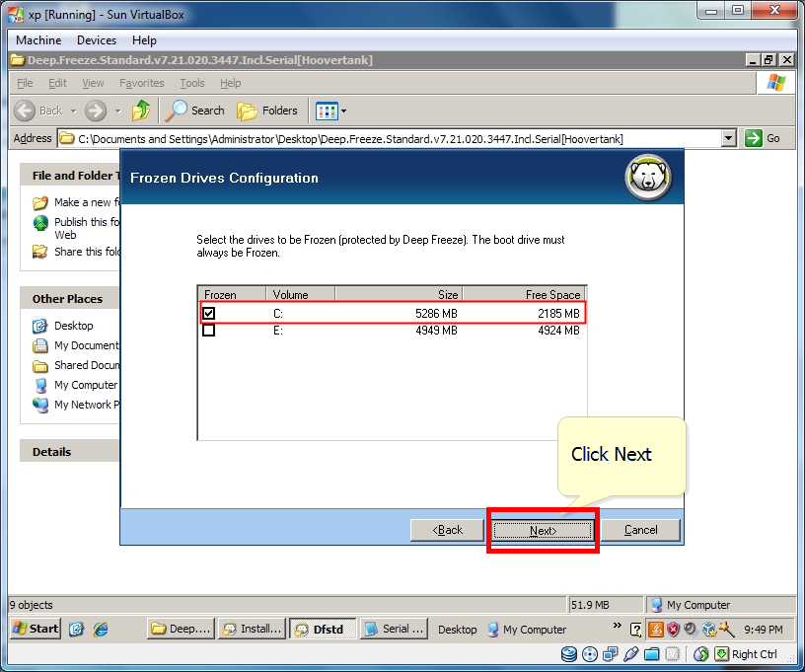Open the VirtualBox Machine menu

pyautogui.click(x=38, y=40)
